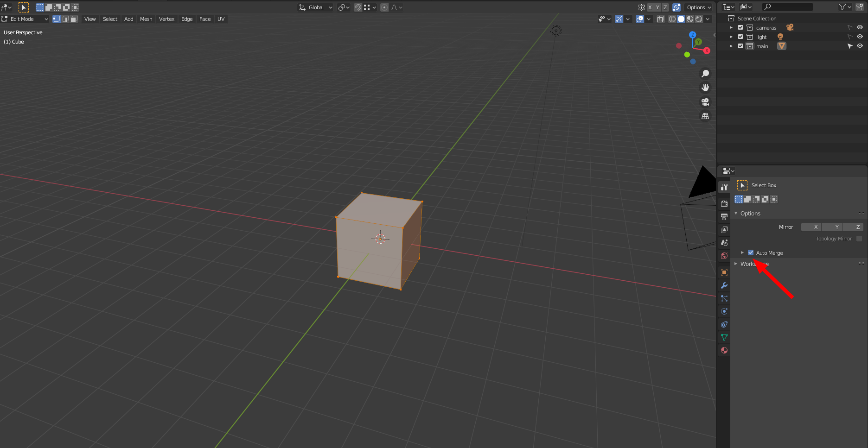Select vertex select mode in header
The height and width of the screenshot is (448, 868).
coord(57,19)
